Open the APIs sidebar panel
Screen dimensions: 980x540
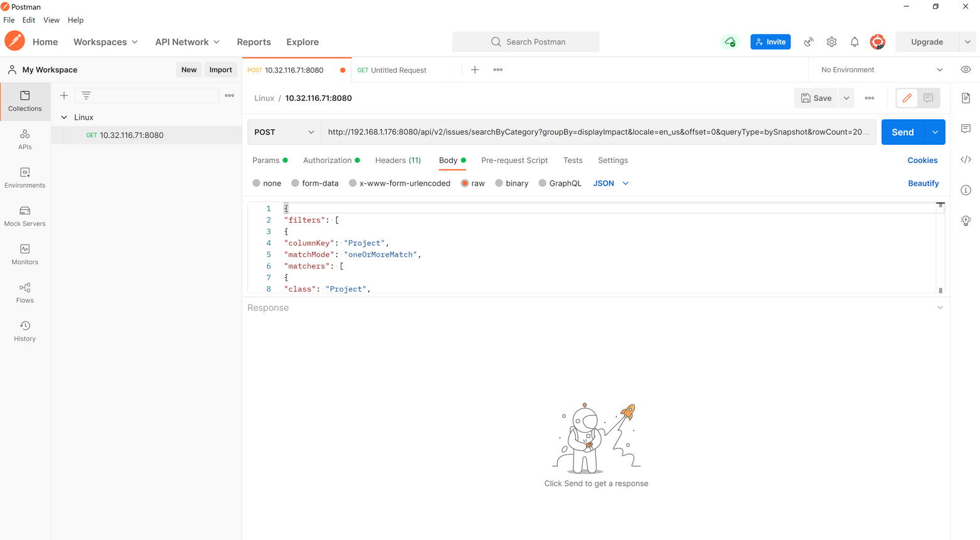[x=25, y=139]
